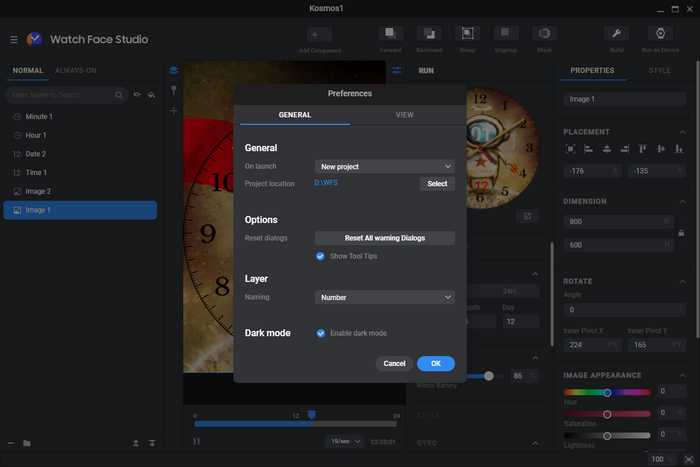Pause the timeline preview playback
700x467 pixels.
[x=196, y=441]
